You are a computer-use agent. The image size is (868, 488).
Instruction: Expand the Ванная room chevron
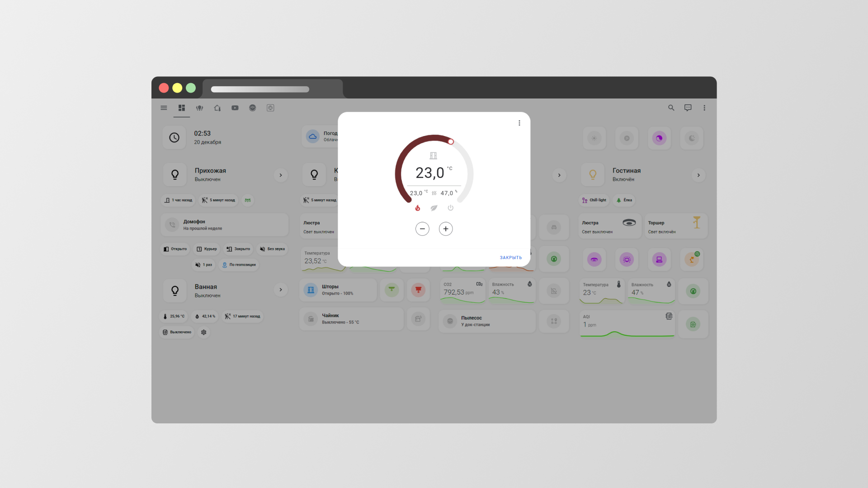point(281,290)
